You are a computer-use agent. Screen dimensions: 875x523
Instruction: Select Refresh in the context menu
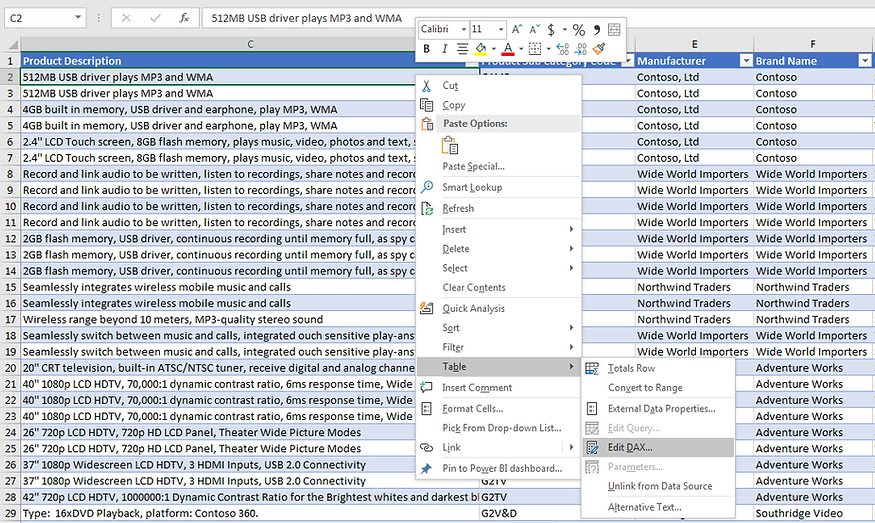(499, 208)
